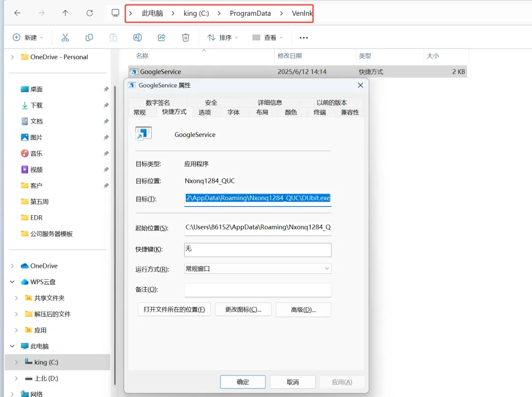
Task: Click the Rename icon in toolbar
Action: (137, 37)
